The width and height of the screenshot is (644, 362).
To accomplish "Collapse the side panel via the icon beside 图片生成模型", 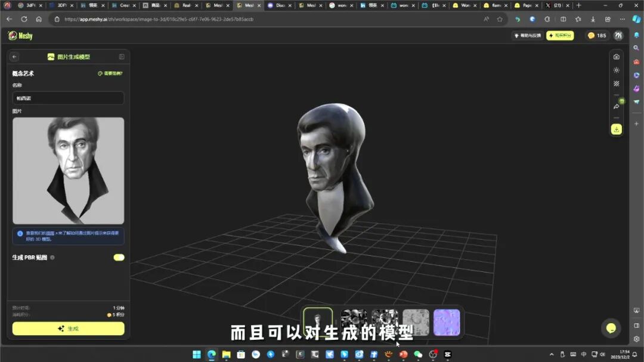I will coord(122,56).
